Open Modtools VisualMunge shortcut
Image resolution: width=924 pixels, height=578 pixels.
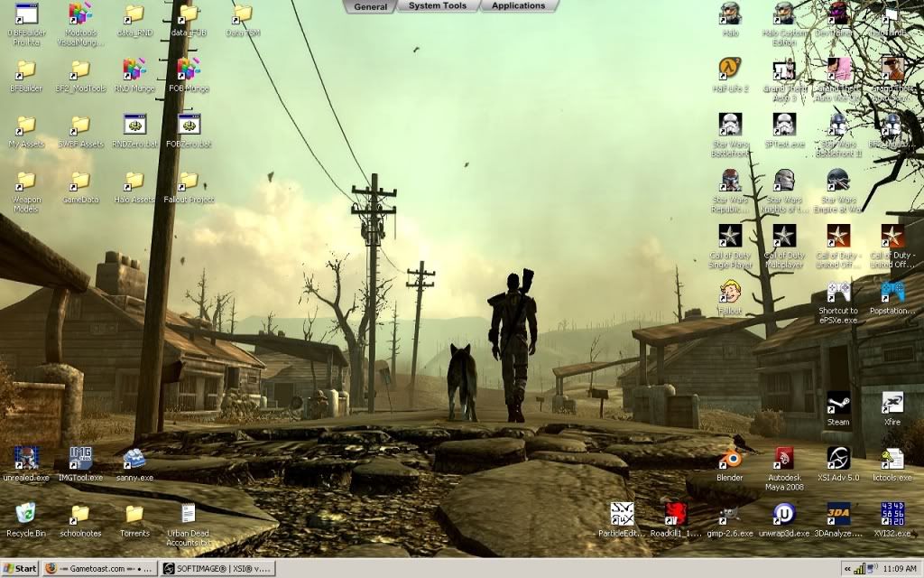tap(80, 23)
